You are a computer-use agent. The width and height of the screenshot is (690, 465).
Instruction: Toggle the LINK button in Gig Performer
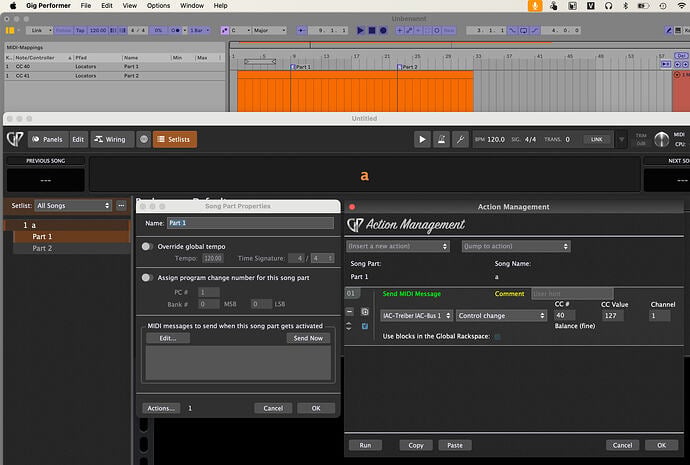pyautogui.click(x=596, y=139)
